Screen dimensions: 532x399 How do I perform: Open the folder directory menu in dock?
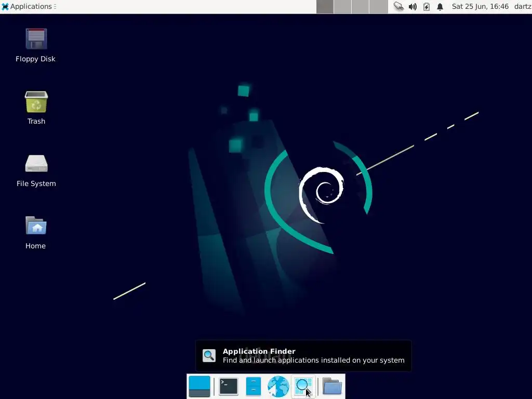coord(332,387)
